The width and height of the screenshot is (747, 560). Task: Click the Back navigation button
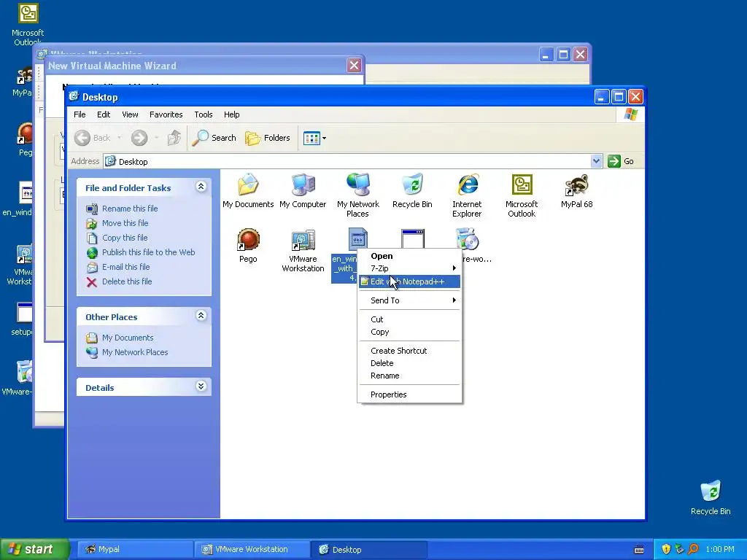click(x=93, y=138)
